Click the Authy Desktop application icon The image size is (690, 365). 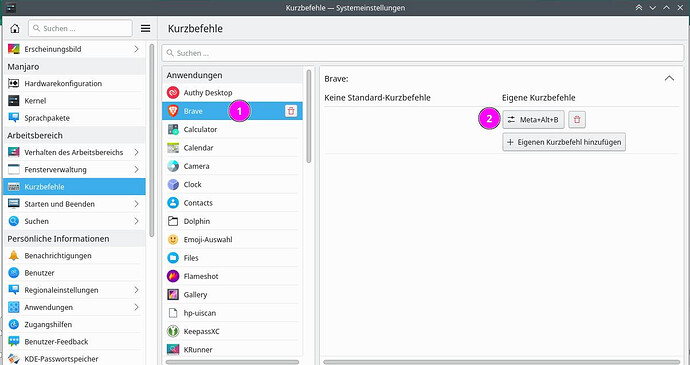coord(173,93)
